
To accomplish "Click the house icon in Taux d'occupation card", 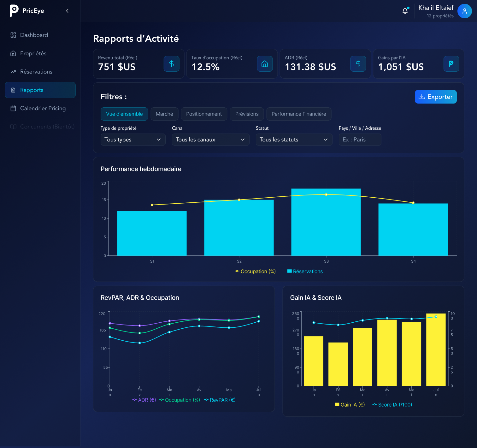I will (x=265, y=64).
